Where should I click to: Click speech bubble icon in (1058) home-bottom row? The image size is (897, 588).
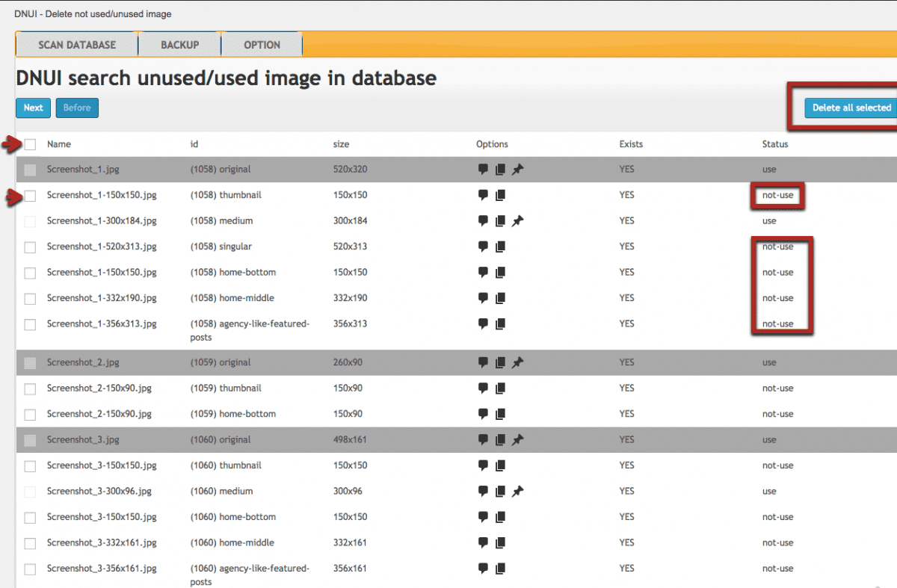[x=483, y=273]
